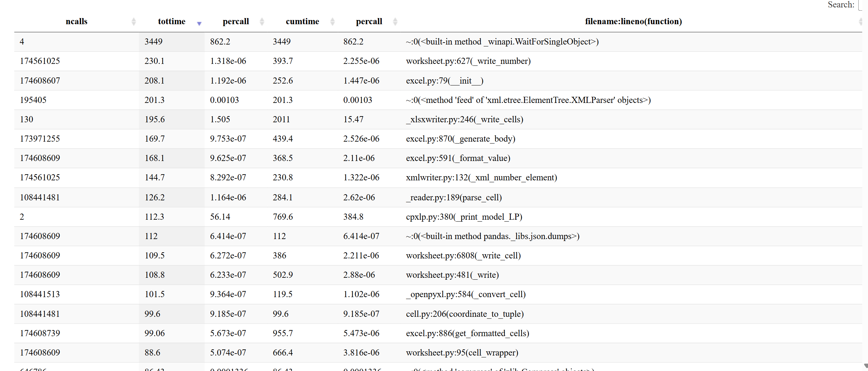868x371 pixels.
Task: Click ncalls value 195405
Action: 33,100
